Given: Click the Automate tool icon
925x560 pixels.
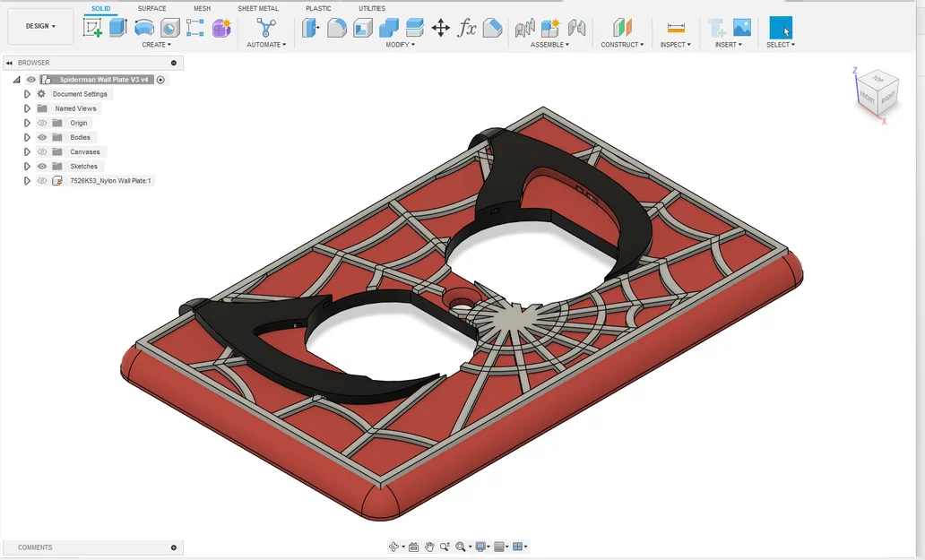Looking at the screenshot, I should [x=266, y=27].
